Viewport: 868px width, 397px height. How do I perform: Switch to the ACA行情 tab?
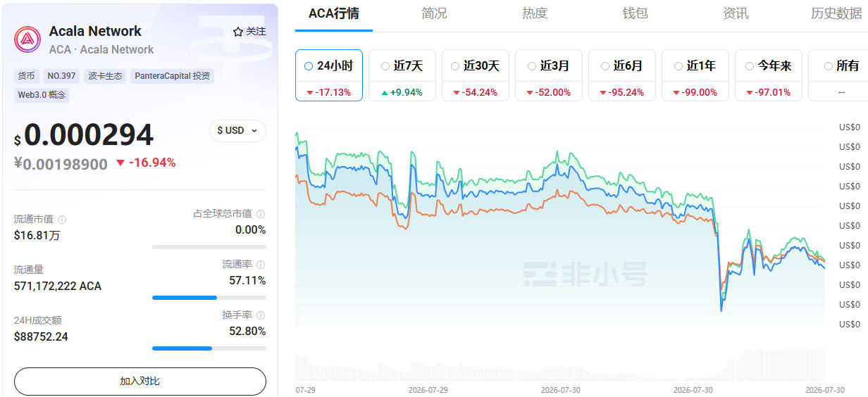pyautogui.click(x=334, y=13)
